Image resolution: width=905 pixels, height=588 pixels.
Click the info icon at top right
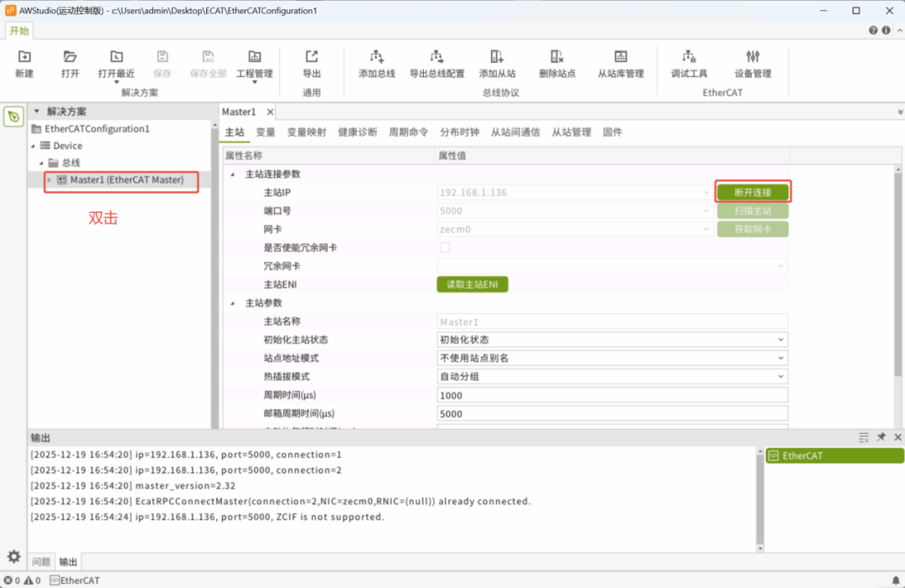pyautogui.click(x=886, y=30)
